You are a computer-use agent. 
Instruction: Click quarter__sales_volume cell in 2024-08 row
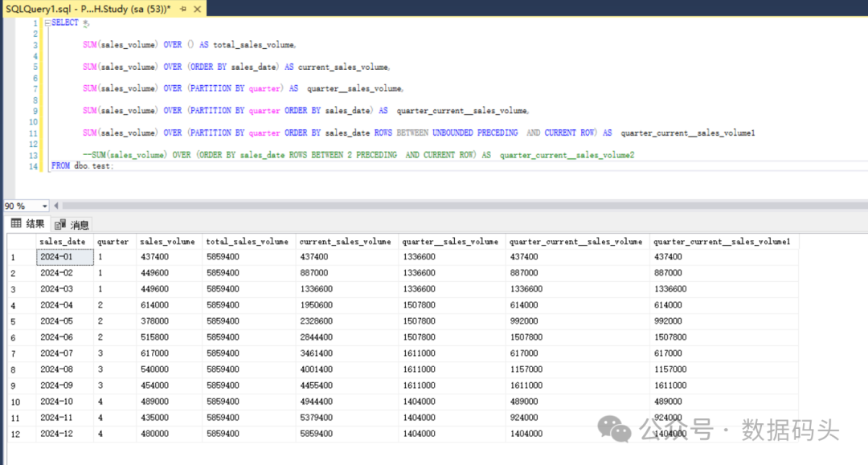(452, 369)
